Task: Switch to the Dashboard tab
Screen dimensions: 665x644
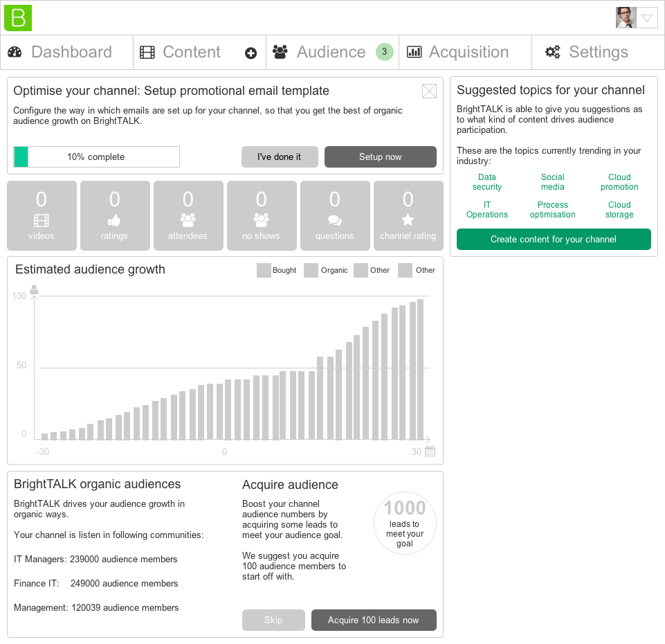Action: click(66, 52)
